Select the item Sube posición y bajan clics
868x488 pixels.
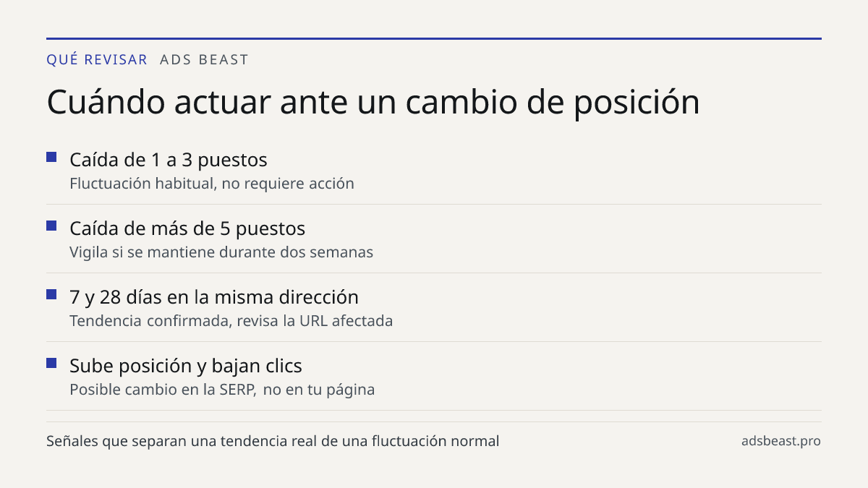tap(186, 366)
